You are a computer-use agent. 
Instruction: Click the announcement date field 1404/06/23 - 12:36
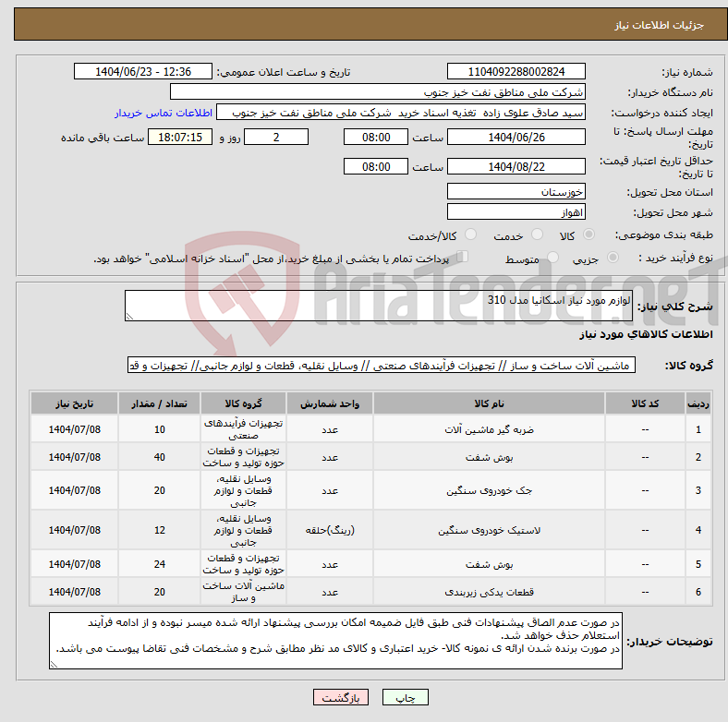point(143,71)
